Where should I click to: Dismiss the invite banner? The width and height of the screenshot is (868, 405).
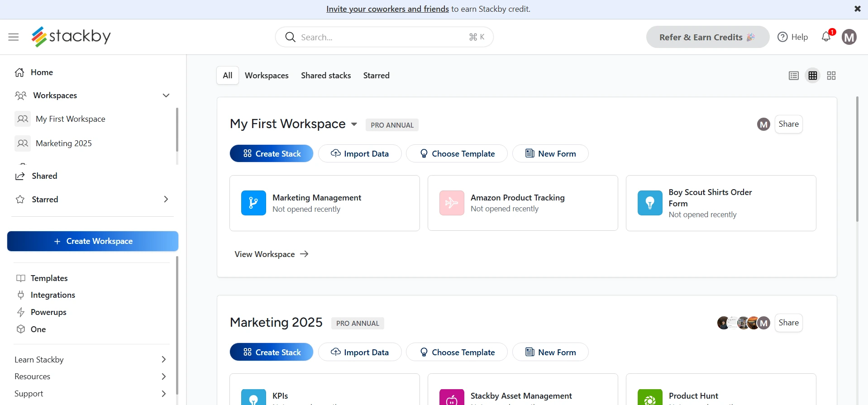(x=857, y=9)
